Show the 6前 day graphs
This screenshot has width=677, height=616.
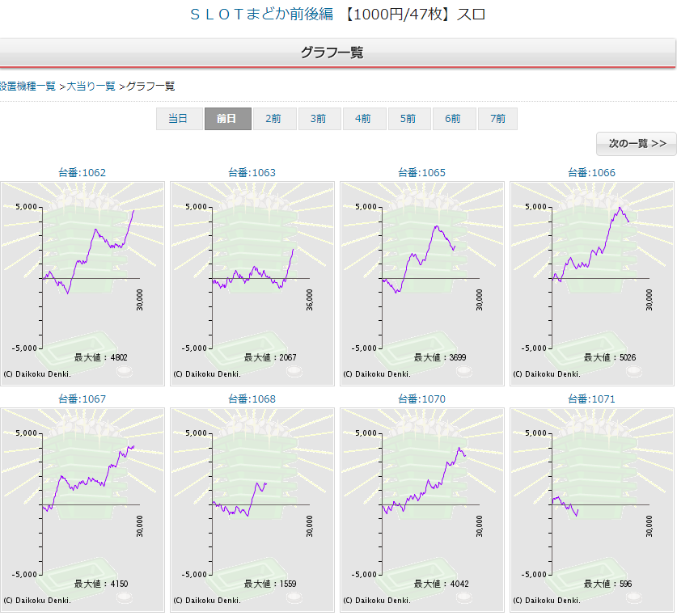(454, 119)
